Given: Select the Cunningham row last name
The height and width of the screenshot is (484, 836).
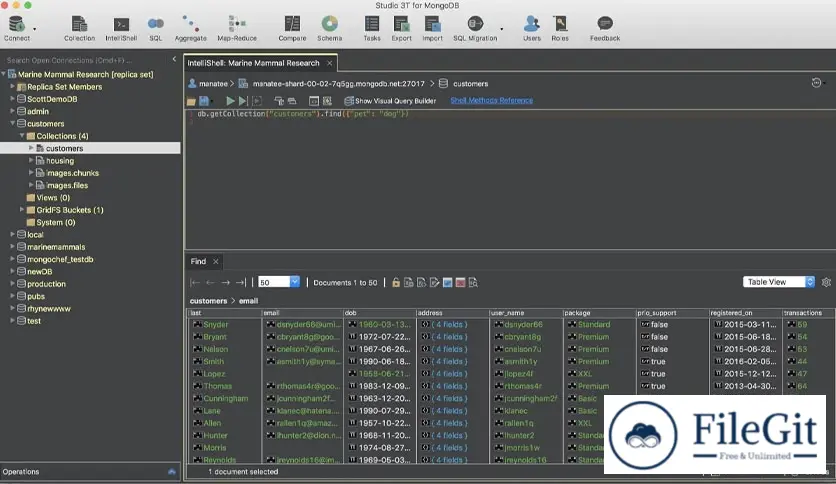Looking at the screenshot, I should (226, 398).
